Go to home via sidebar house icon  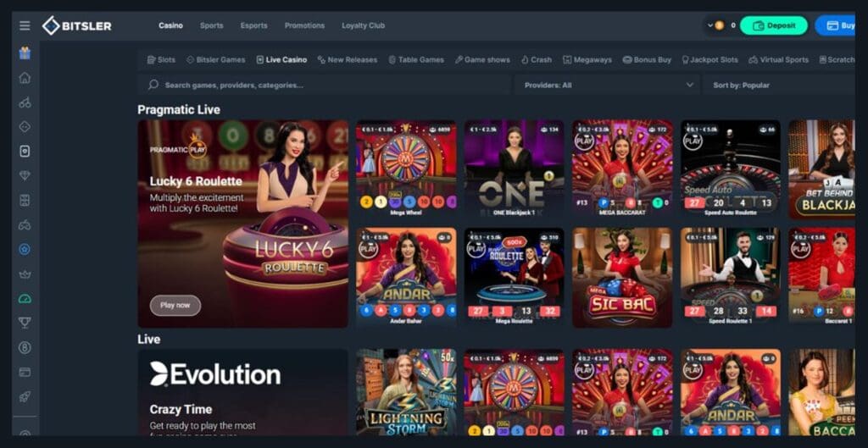coord(25,78)
